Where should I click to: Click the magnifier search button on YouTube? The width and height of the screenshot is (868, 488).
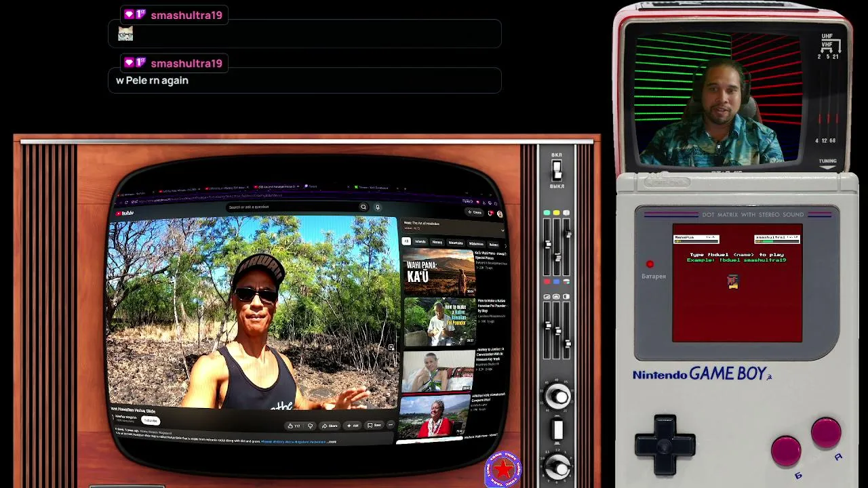coord(363,207)
